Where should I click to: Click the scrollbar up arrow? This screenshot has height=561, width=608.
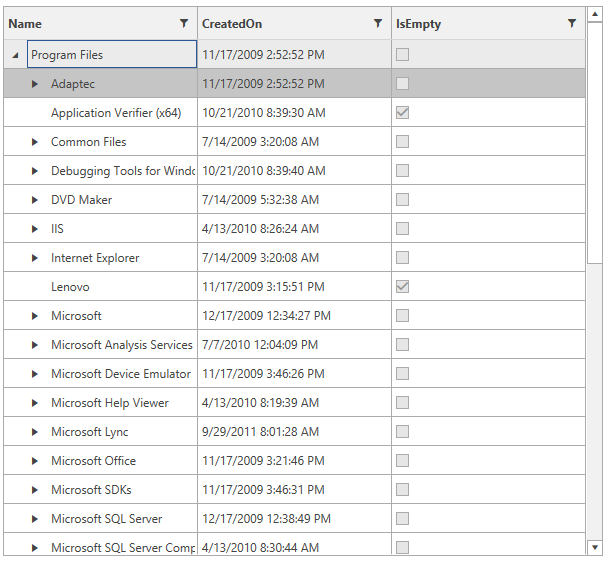pos(595,14)
